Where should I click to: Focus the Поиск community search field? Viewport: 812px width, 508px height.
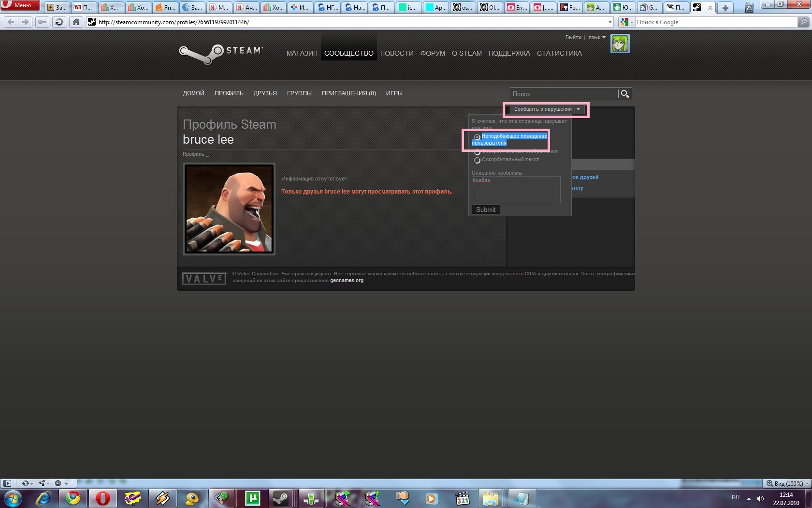564,94
